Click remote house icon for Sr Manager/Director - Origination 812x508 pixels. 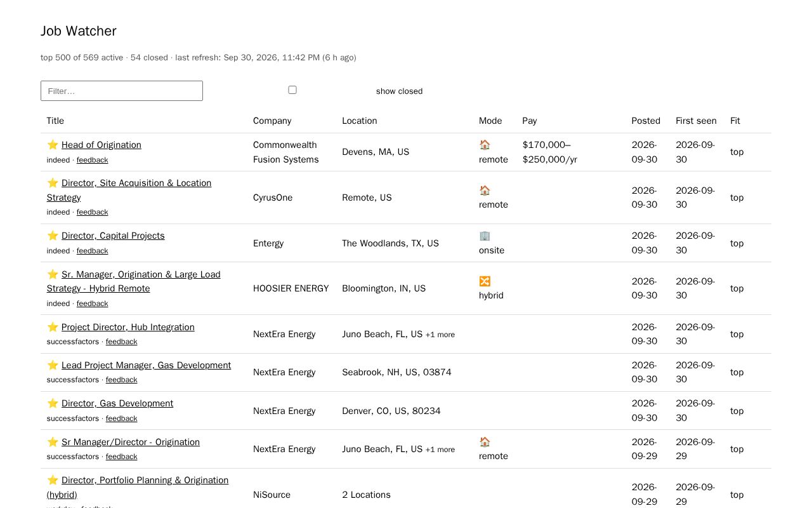pyautogui.click(x=485, y=442)
